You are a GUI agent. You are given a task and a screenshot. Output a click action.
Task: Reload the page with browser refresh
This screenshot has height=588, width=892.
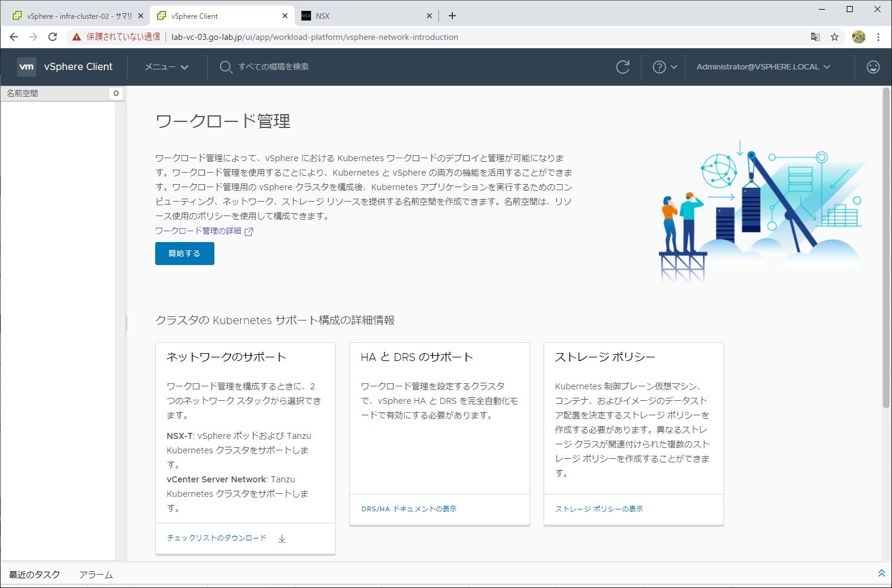click(x=53, y=37)
